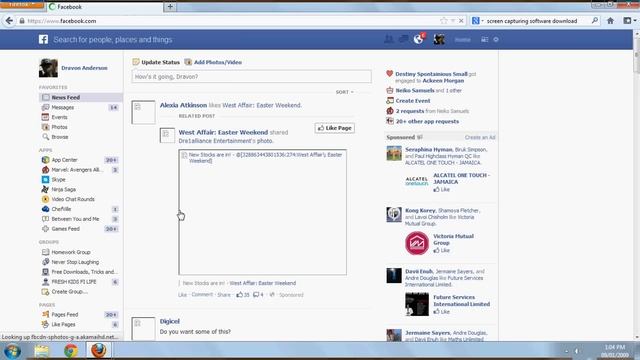Click the Home link in the header
This screenshot has width=640, height=360.
pyautogui.click(x=462, y=40)
